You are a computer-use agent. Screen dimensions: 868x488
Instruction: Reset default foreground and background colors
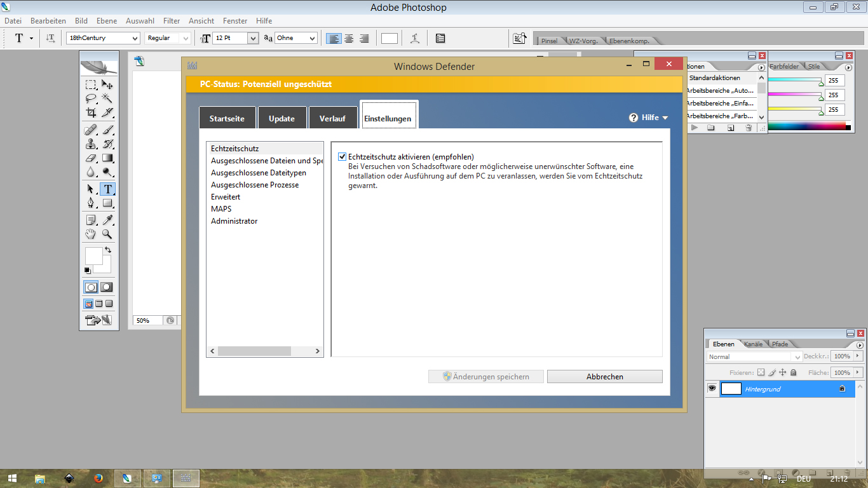pyautogui.click(x=88, y=271)
